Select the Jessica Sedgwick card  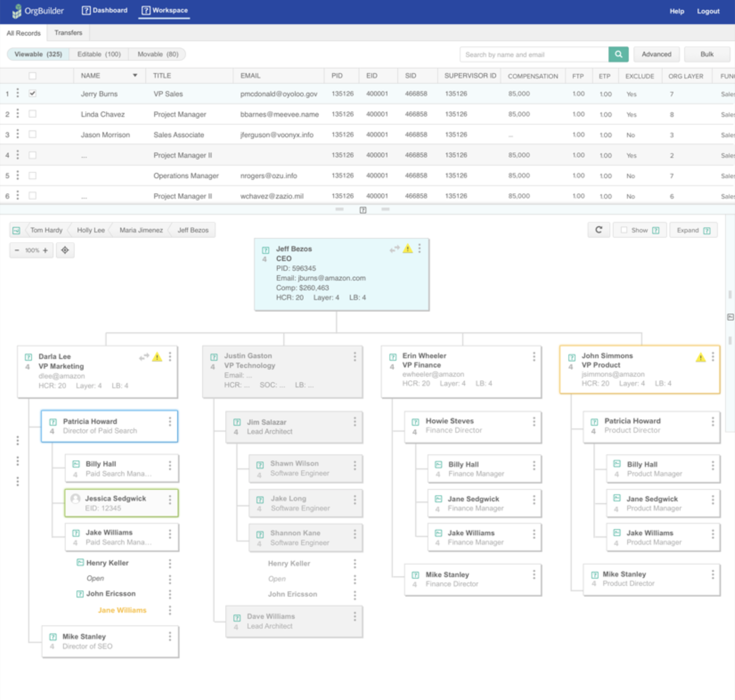[121, 503]
